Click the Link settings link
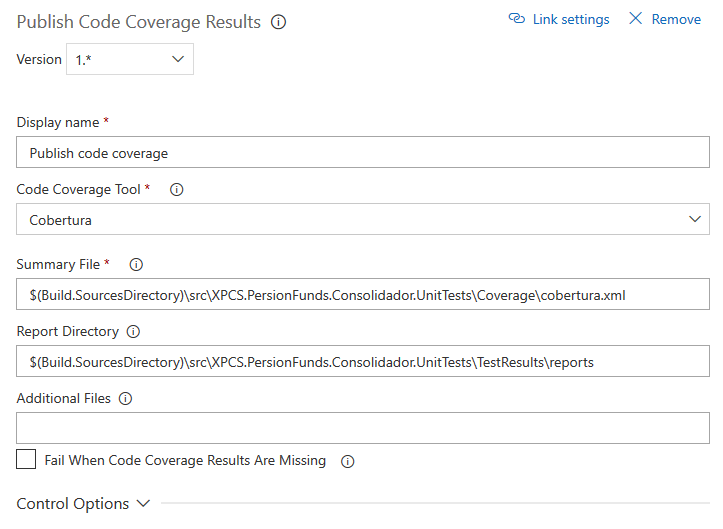 click(x=571, y=19)
